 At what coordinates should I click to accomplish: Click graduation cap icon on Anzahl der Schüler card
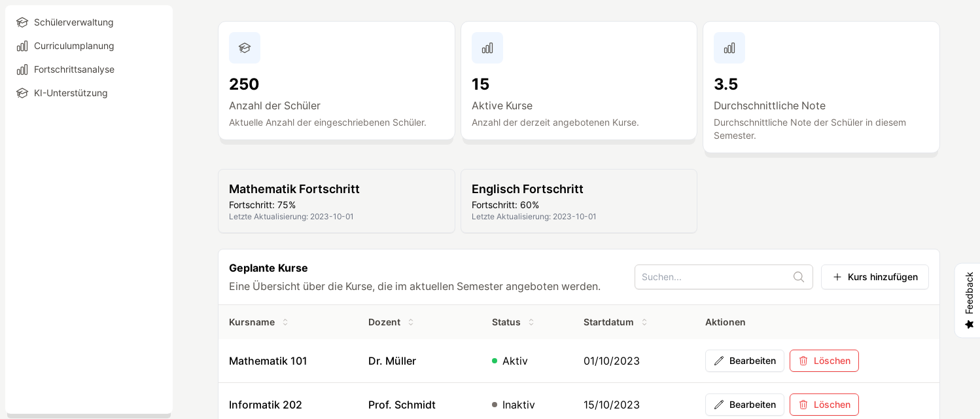(x=245, y=48)
